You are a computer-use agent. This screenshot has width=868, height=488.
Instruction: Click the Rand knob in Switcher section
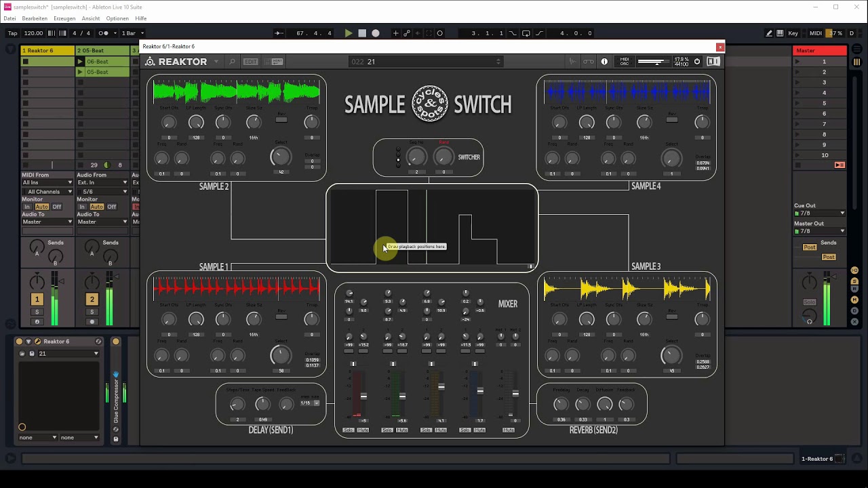coord(443,157)
